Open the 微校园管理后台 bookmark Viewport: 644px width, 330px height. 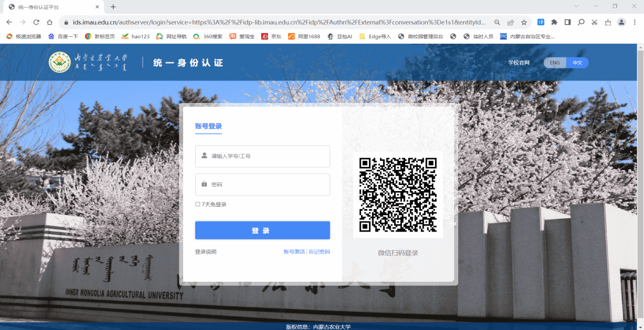[x=420, y=37]
